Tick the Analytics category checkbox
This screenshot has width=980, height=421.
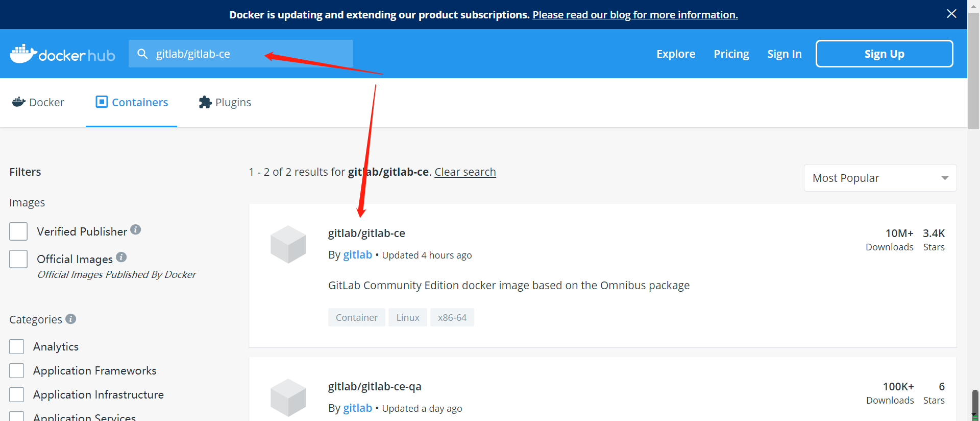coord(17,346)
